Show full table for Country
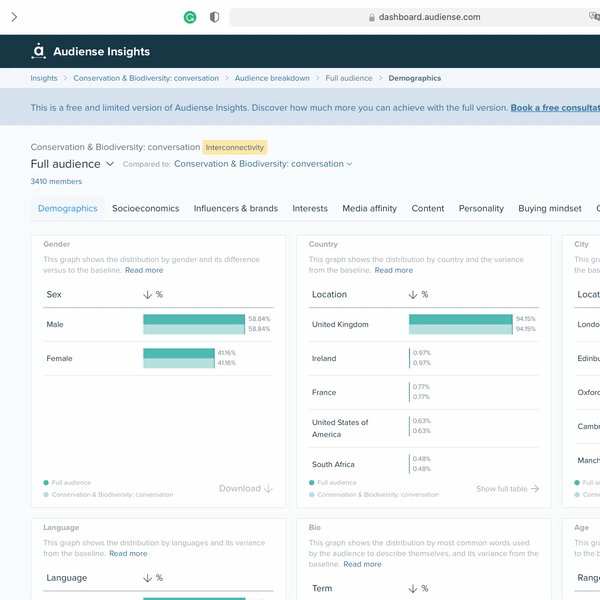 (x=507, y=489)
